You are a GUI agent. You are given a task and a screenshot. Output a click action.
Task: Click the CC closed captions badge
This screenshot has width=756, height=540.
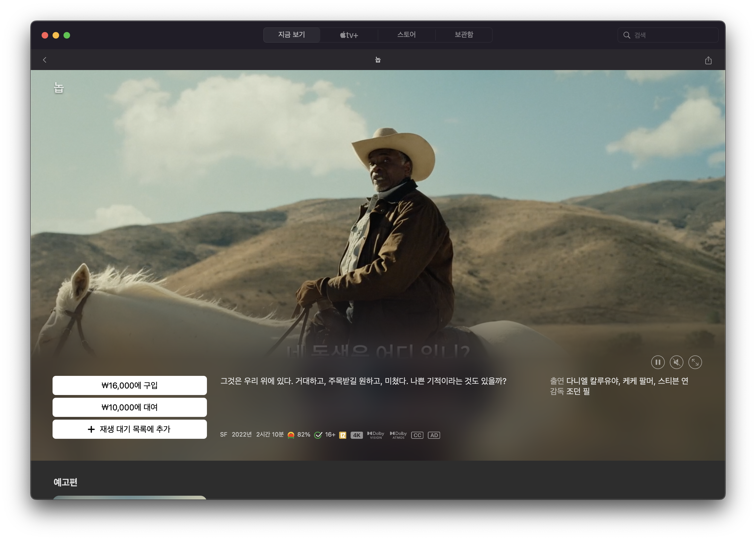[x=417, y=435]
